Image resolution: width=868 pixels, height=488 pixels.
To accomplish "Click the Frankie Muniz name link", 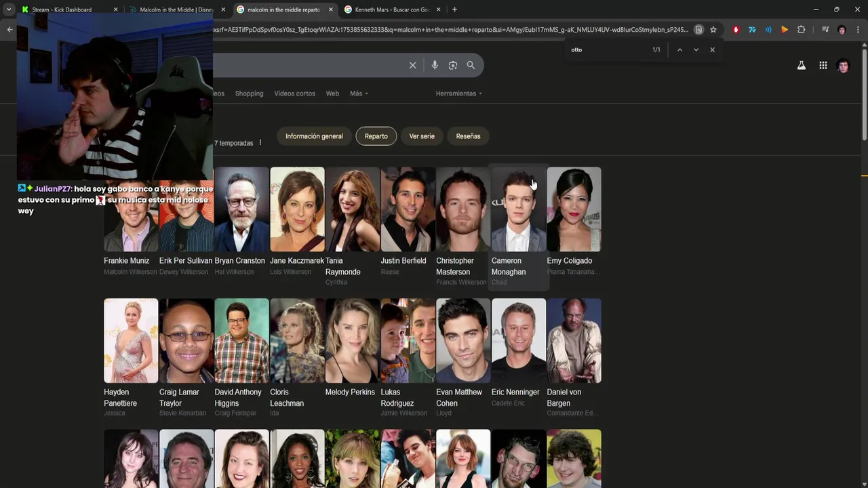I will point(126,261).
